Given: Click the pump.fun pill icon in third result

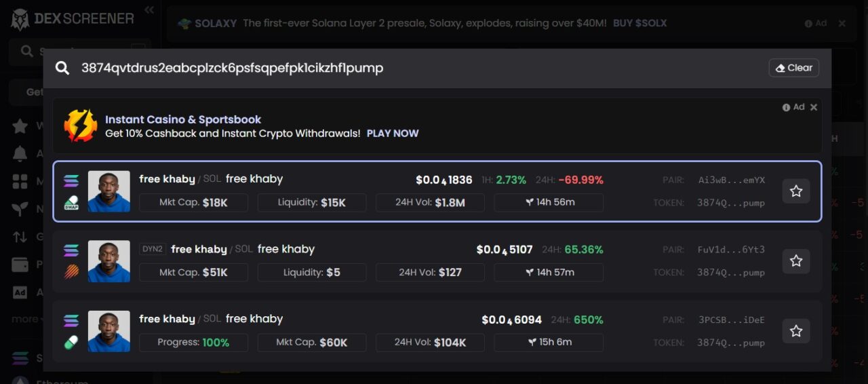Looking at the screenshot, I should tap(71, 343).
